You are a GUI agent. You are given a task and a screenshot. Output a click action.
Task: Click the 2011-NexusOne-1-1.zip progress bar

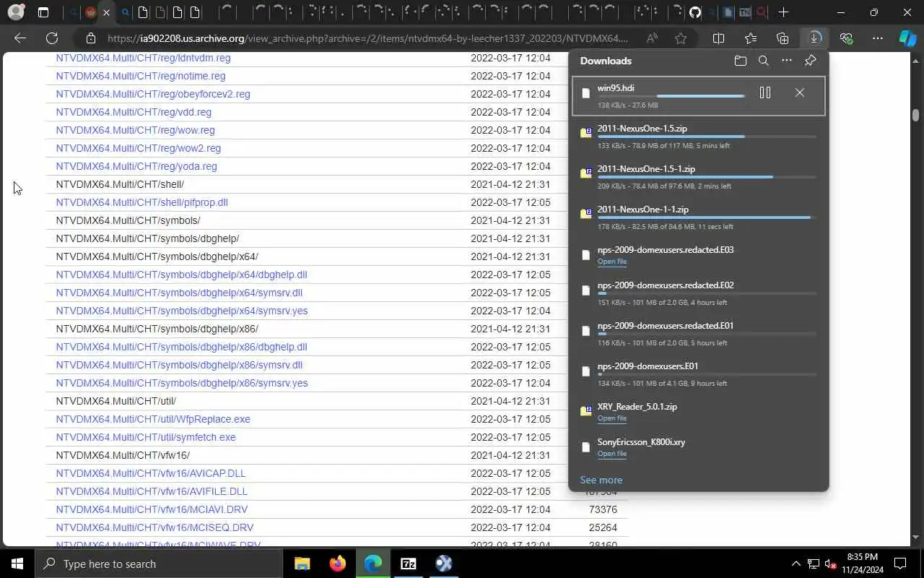point(707,217)
